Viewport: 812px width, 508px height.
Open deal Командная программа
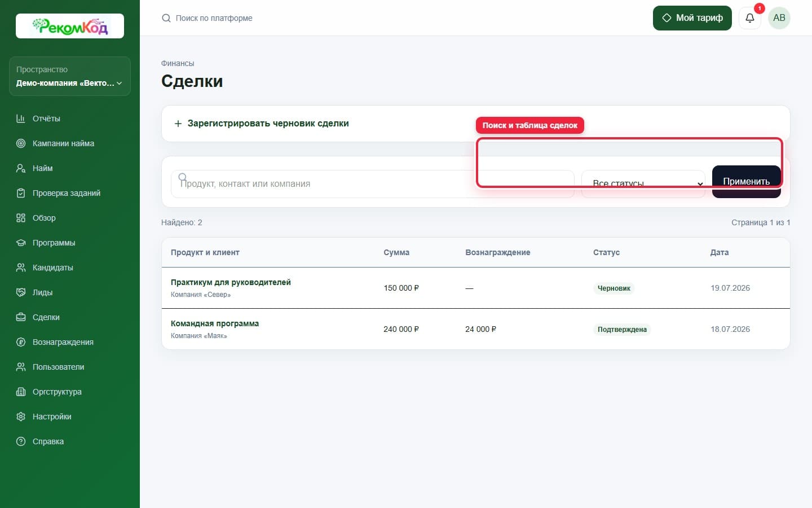pyautogui.click(x=215, y=323)
